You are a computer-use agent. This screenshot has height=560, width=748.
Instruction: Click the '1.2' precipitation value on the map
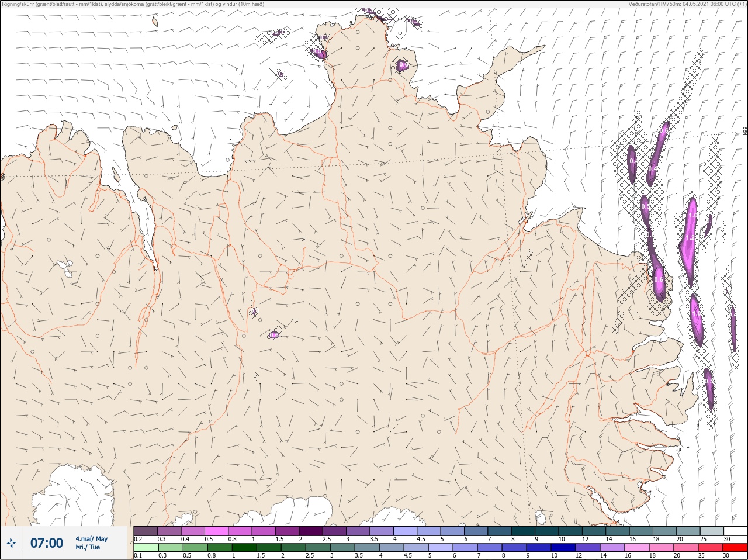690,238
